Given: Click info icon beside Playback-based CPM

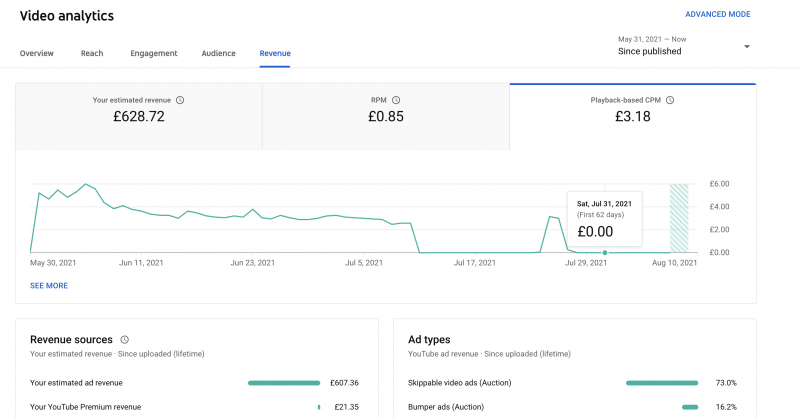Looking at the screenshot, I should [x=670, y=100].
